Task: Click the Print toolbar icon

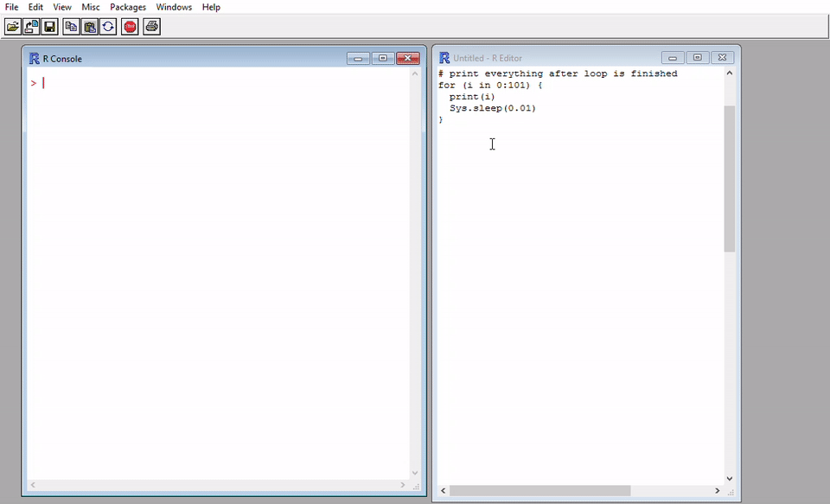Action: pos(151,27)
